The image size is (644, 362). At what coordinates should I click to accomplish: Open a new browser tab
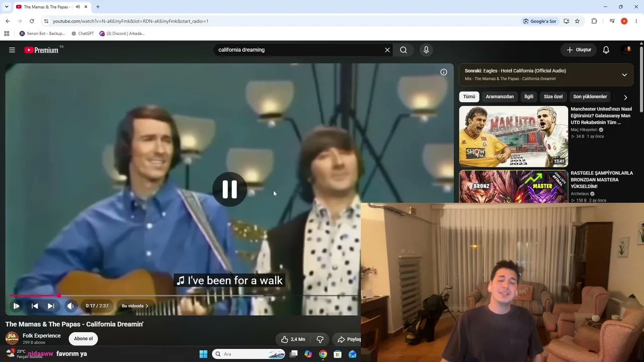pyautogui.click(x=98, y=7)
